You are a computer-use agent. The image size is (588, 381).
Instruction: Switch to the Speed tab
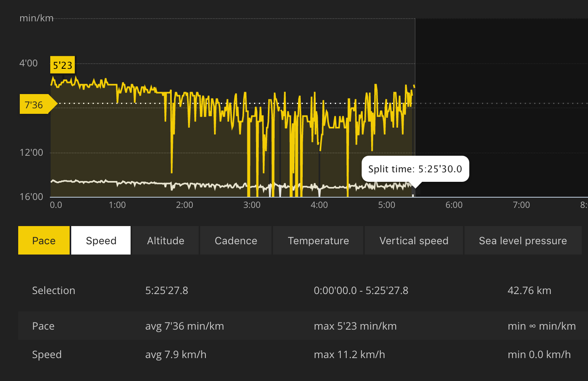click(x=101, y=240)
